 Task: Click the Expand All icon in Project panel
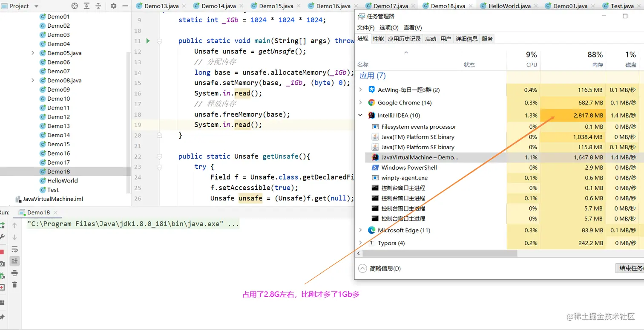(86, 6)
